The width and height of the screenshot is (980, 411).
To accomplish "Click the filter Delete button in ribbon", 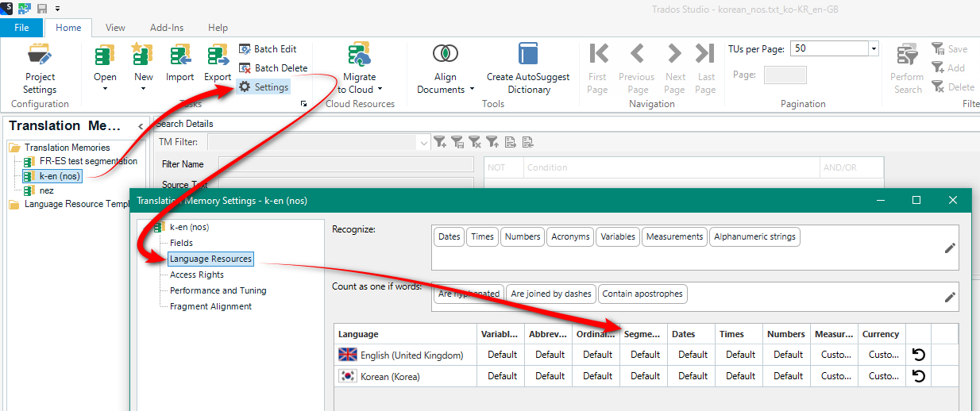I will coord(953,87).
